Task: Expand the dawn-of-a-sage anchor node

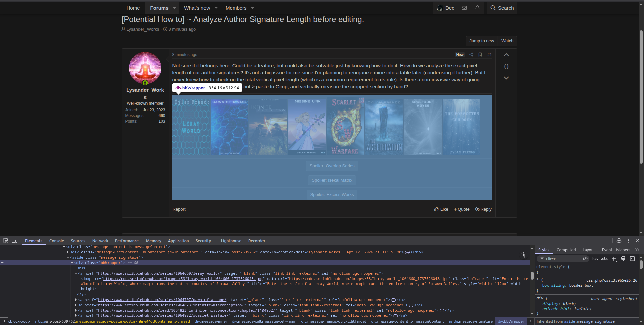Action: tap(76, 300)
